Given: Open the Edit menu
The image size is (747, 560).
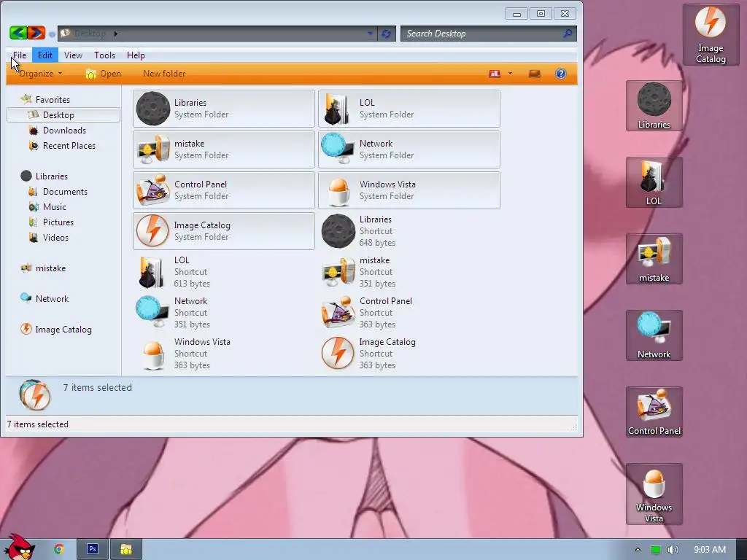Looking at the screenshot, I should (x=45, y=55).
